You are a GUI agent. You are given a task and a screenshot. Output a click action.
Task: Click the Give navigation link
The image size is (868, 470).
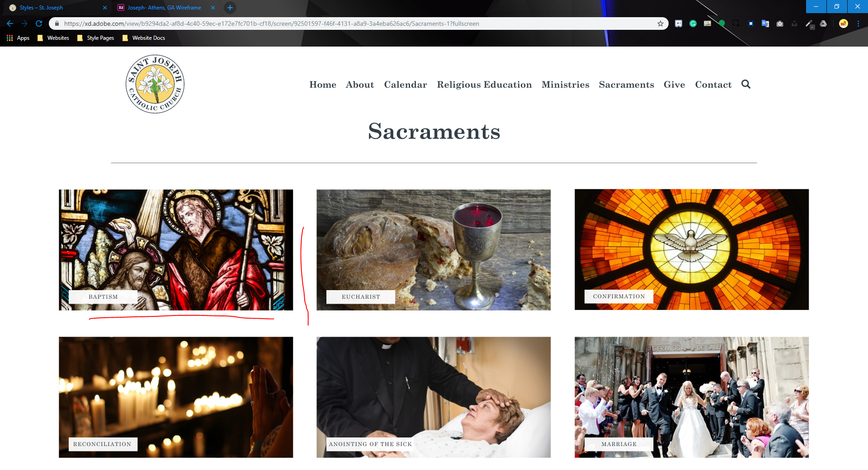click(x=674, y=85)
